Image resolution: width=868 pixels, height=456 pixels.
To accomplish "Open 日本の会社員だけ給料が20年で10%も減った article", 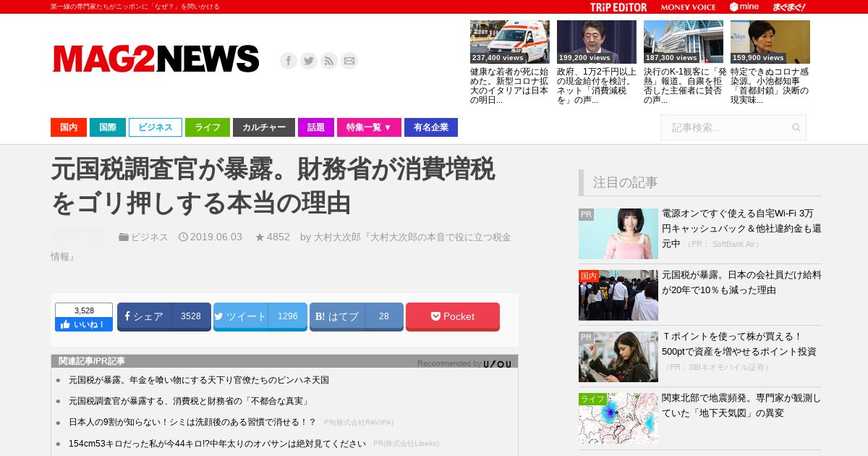I will click(x=741, y=282).
